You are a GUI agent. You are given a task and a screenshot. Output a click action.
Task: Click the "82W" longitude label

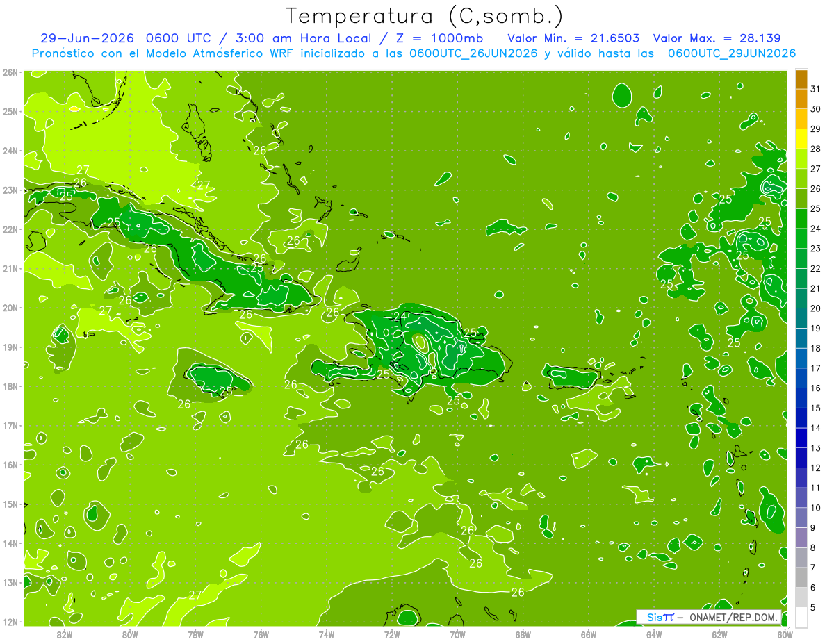coord(64,634)
